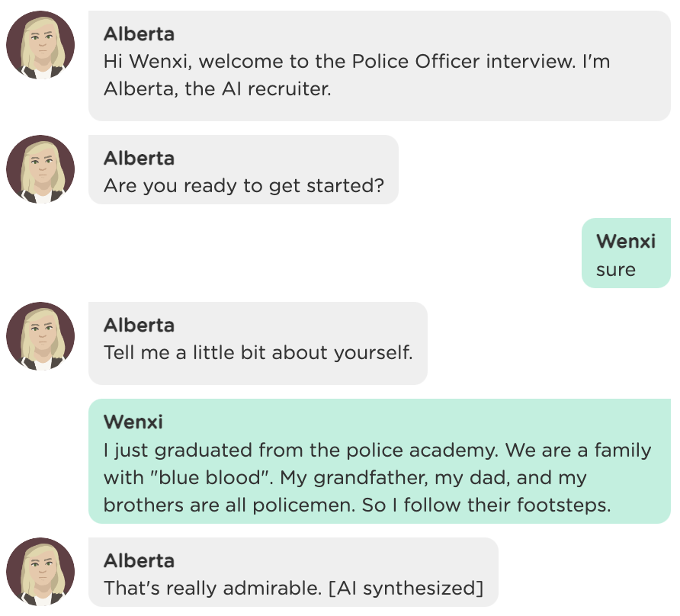Click the Wenxi name above 'sure'
The image size is (680, 616).
[x=626, y=241]
